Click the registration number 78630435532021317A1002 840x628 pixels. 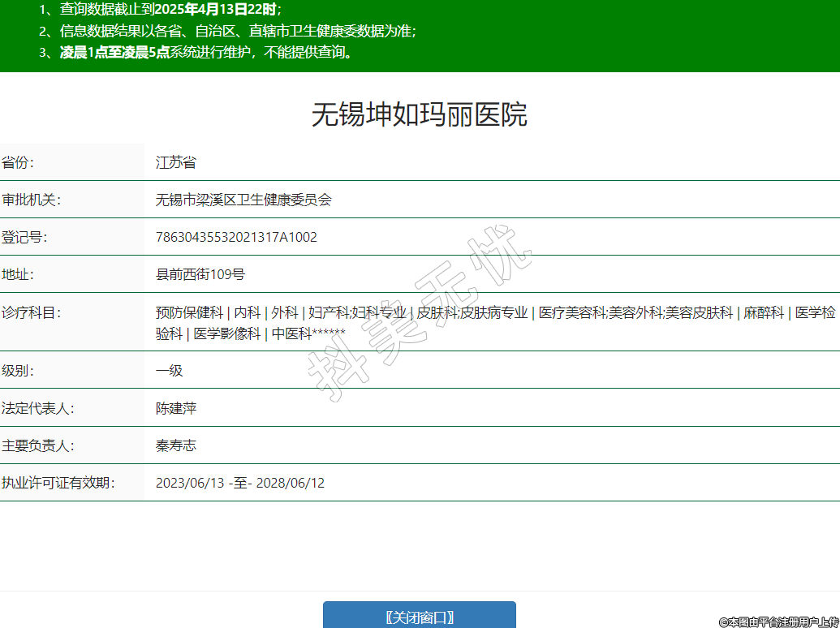pos(236,237)
